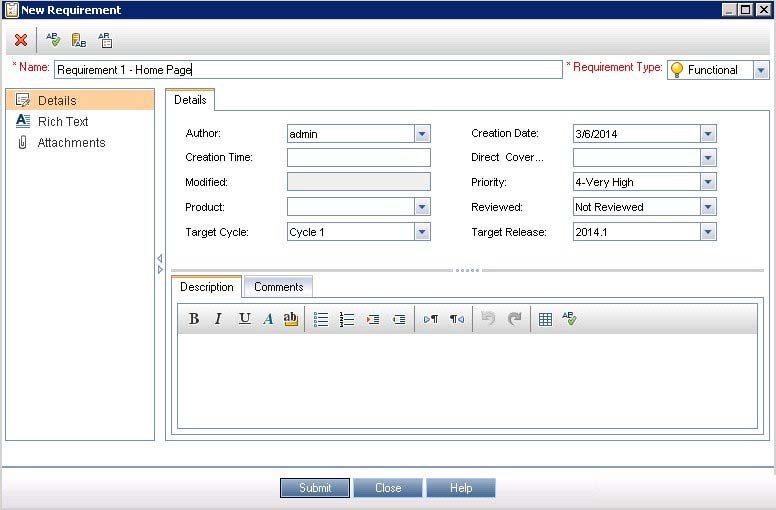The width and height of the screenshot is (776, 510).
Task: Open font color tool in description editor
Action: 268,319
